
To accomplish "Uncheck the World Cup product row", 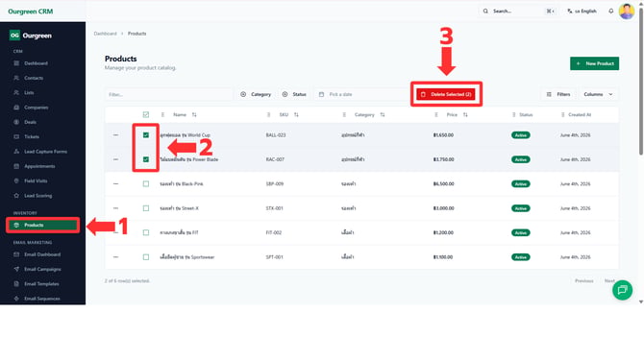I will pos(146,135).
